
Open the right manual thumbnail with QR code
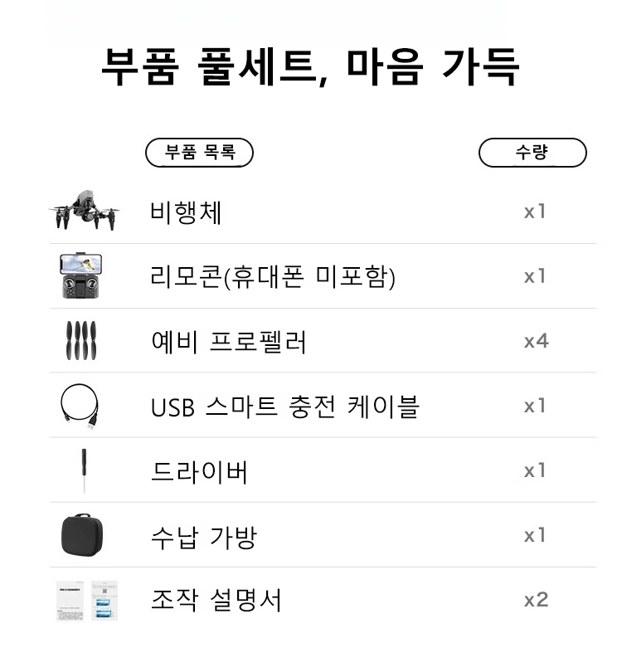click(104, 601)
